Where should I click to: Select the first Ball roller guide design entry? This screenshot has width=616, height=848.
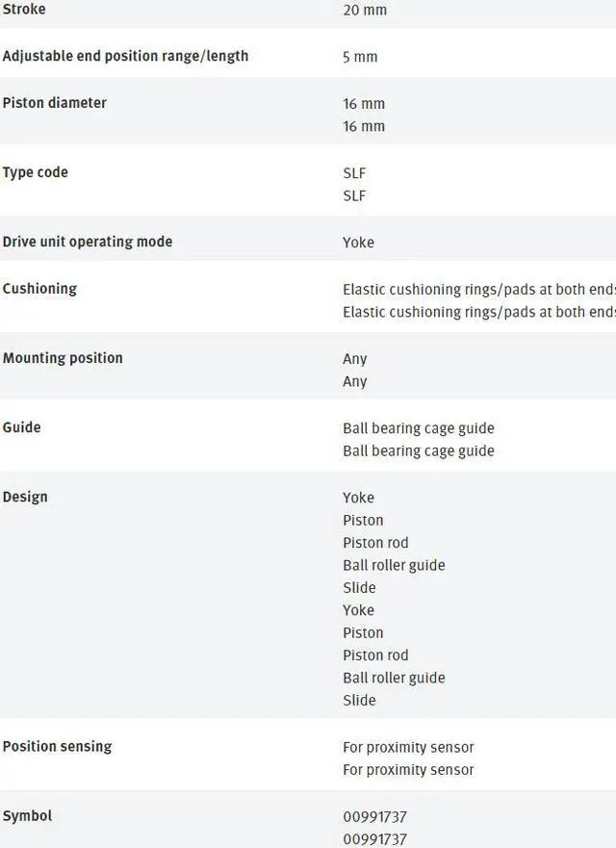(x=394, y=565)
